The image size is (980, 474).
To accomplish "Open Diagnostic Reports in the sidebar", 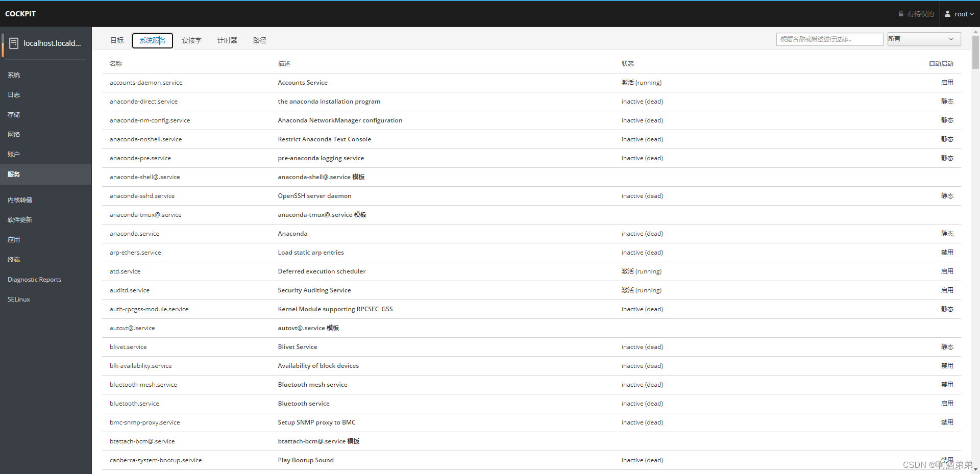I will (46, 280).
